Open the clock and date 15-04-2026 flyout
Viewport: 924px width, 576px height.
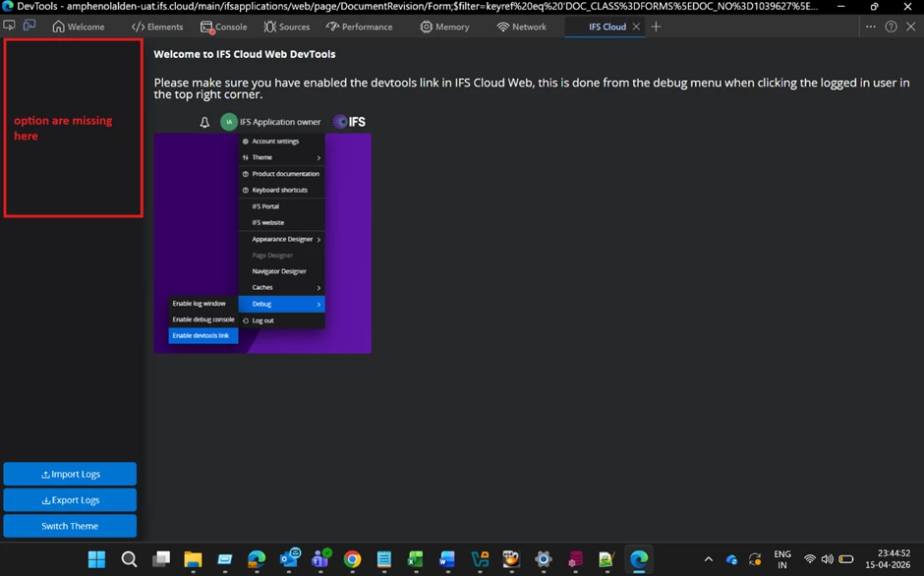[x=888, y=559]
